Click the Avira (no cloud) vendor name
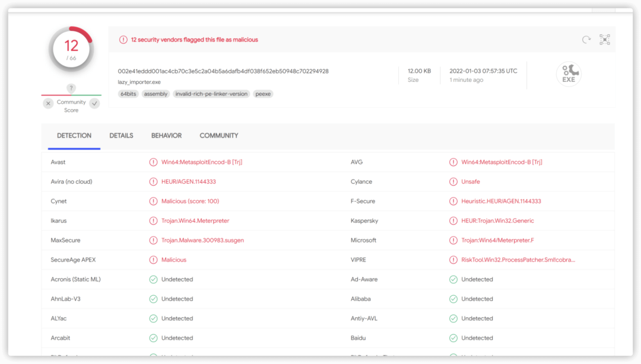641x364 pixels. [71, 182]
